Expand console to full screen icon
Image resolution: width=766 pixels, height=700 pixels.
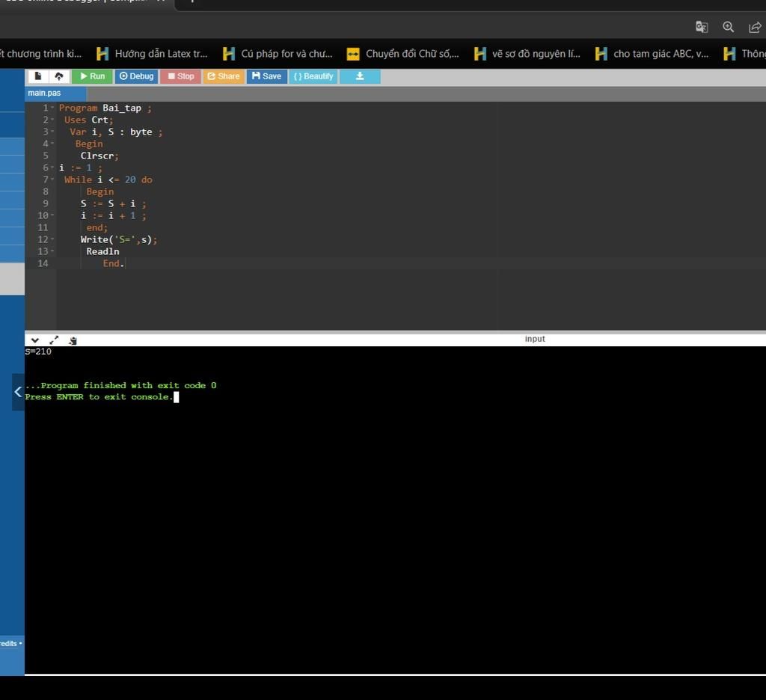(x=54, y=340)
